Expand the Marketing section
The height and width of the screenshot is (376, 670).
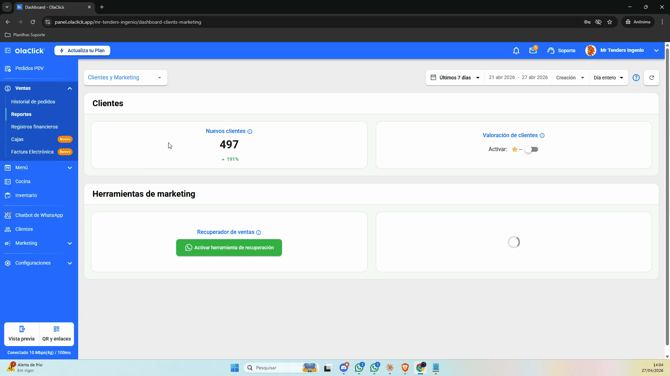[70, 244]
